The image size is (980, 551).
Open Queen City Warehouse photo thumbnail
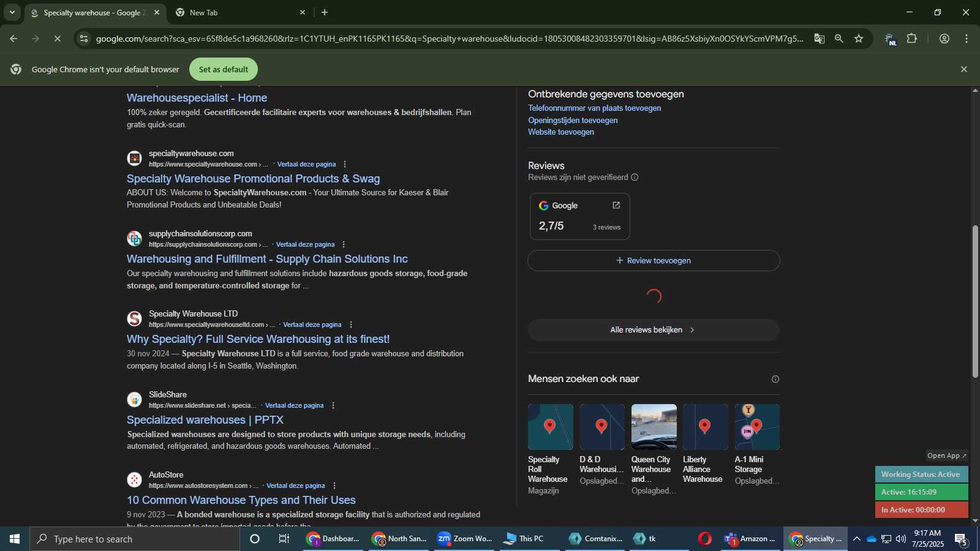[x=654, y=427]
